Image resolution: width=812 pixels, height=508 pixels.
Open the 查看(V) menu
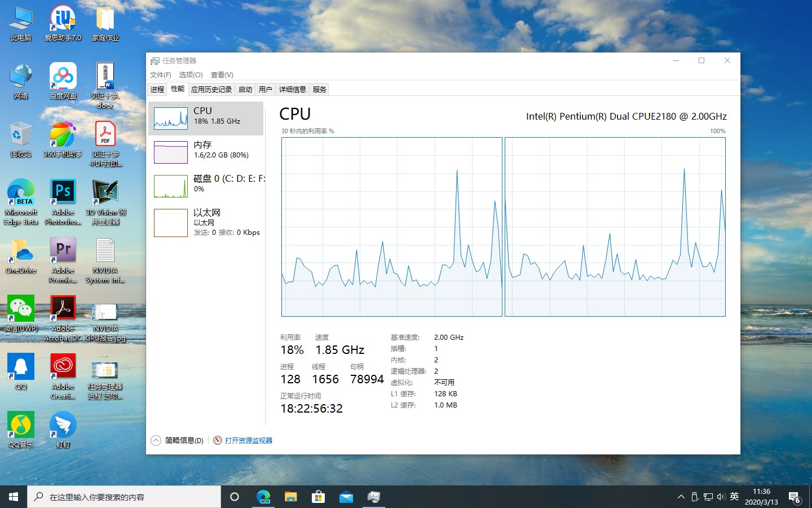click(222, 75)
